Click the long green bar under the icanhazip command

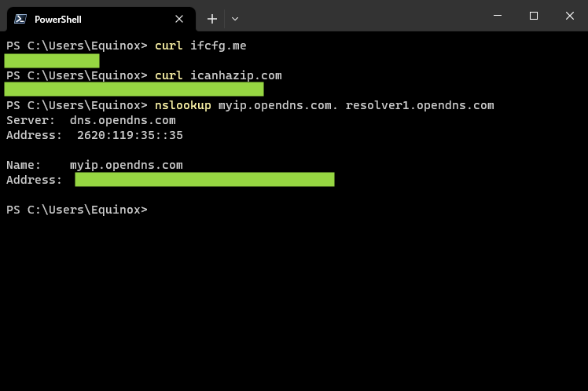coord(134,90)
